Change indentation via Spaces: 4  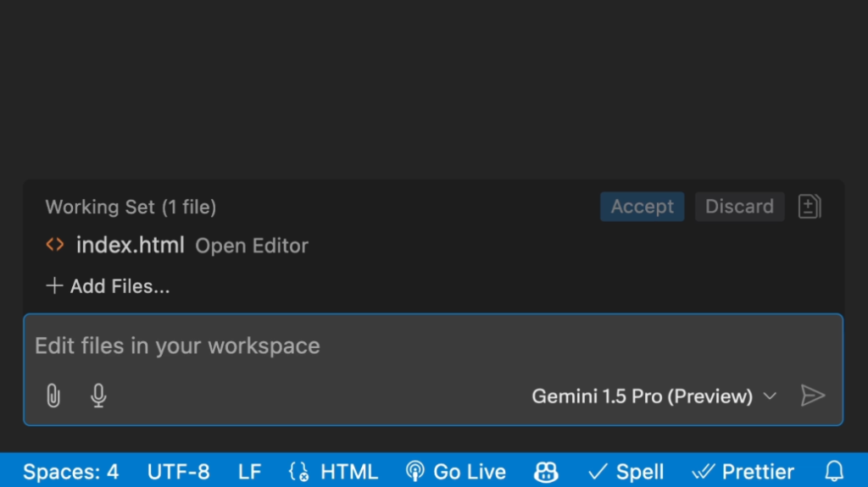point(71,472)
